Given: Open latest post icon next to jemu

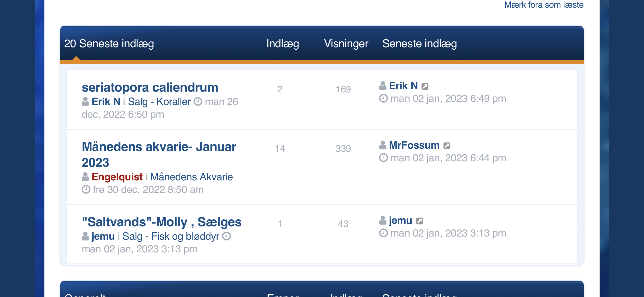Looking at the screenshot, I should click(x=420, y=221).
